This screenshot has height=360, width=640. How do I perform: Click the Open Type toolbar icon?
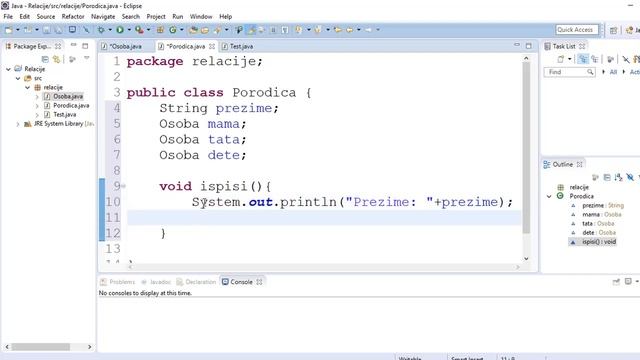point(193,30)
